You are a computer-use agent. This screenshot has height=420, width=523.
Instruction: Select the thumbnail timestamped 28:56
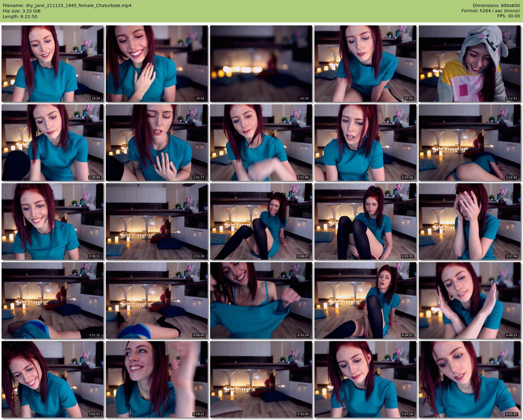[x=157, y=64]
